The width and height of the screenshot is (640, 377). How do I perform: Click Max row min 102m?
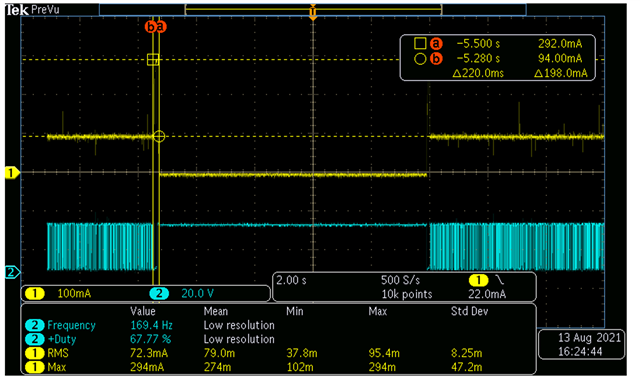pyautogui.click(x=300, y=367)
